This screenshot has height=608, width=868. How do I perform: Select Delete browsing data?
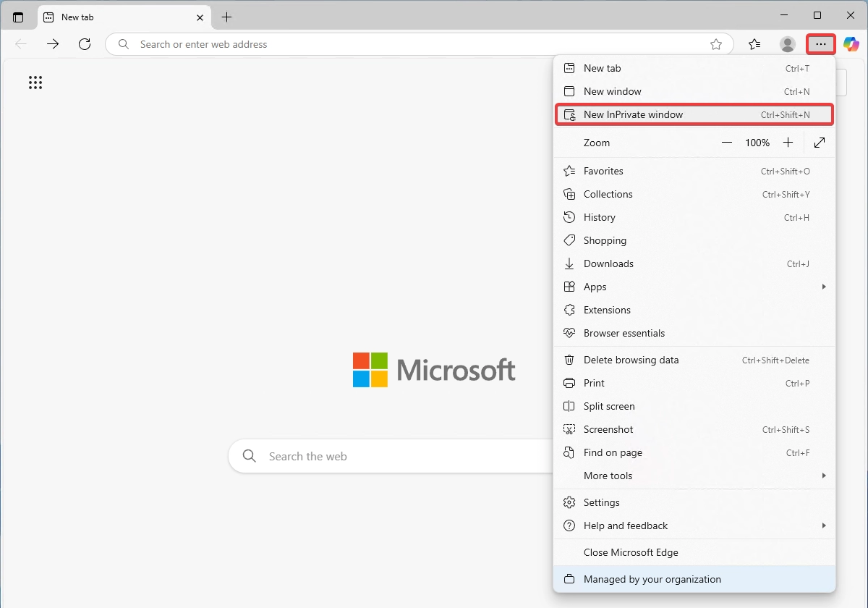click(694, 360)
